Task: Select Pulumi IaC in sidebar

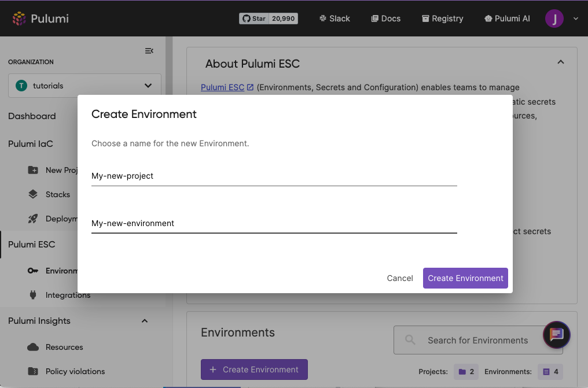Action: (x=30, y=144)
